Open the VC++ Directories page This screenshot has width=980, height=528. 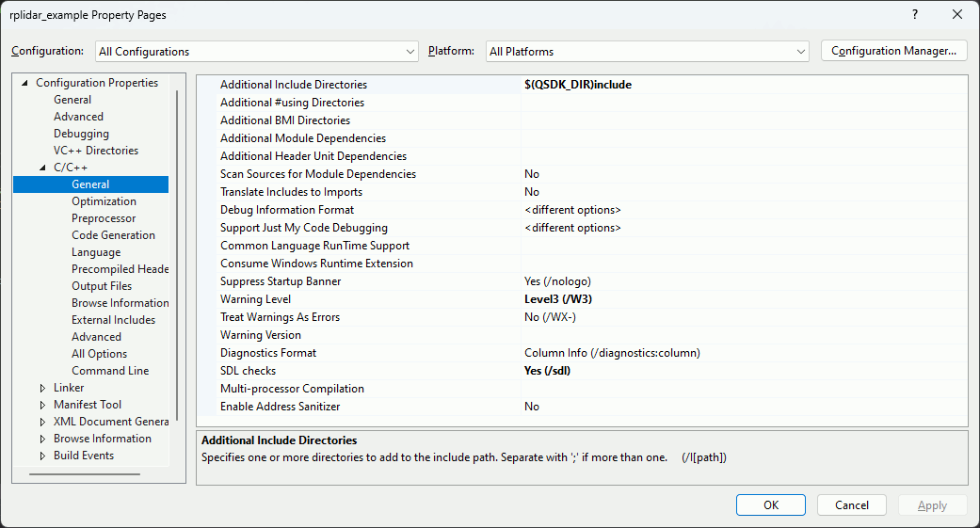coord(96,150)
